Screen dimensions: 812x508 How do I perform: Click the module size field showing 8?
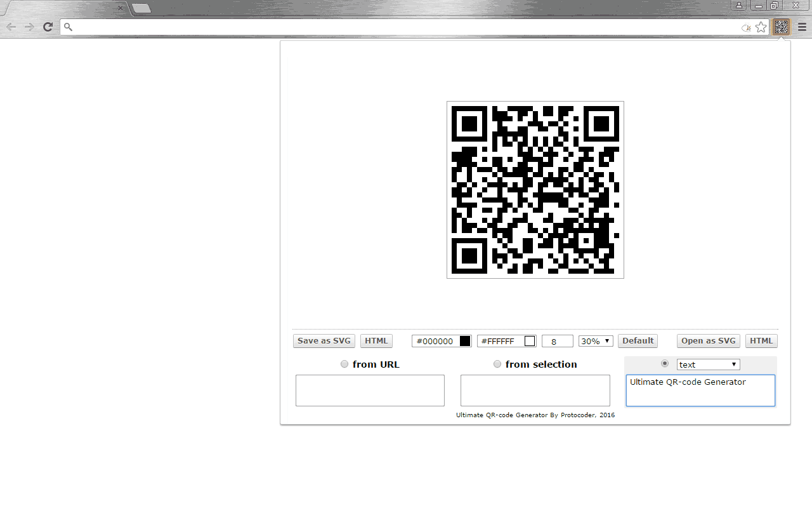point(558,341)
